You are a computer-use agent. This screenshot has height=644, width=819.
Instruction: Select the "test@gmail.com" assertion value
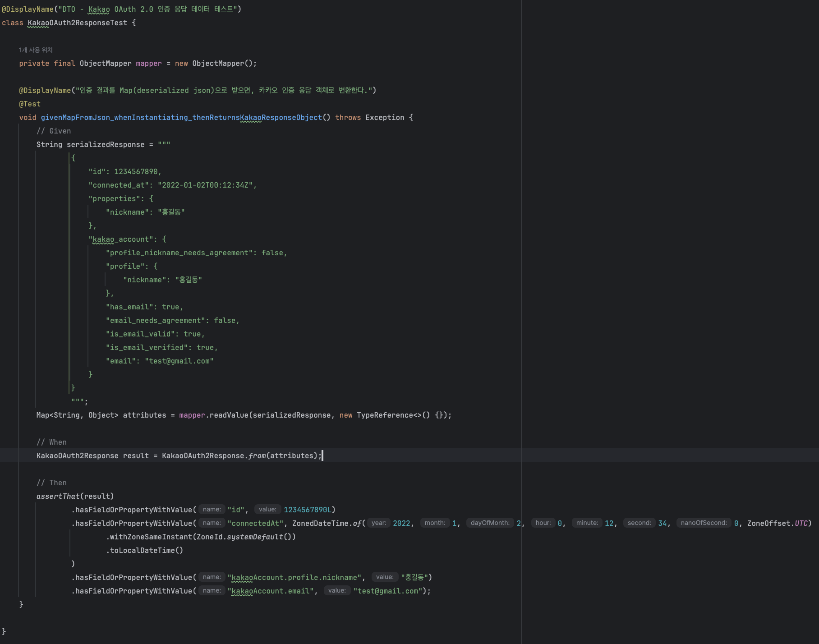point(388,591)
